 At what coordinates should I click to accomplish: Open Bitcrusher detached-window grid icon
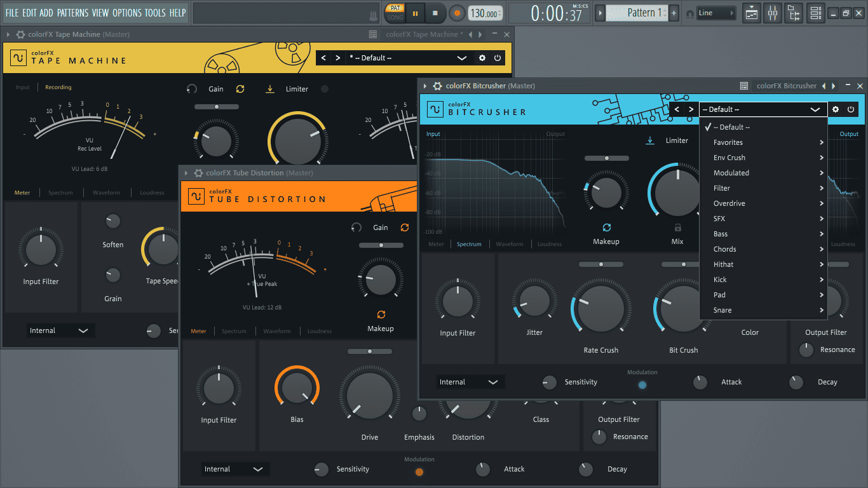click(x=744, y=86)
